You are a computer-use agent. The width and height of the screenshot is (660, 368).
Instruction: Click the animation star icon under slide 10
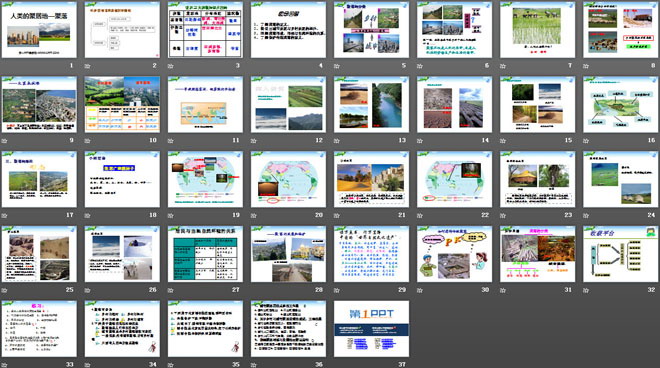pyautogui.click(x=88, y=141)
